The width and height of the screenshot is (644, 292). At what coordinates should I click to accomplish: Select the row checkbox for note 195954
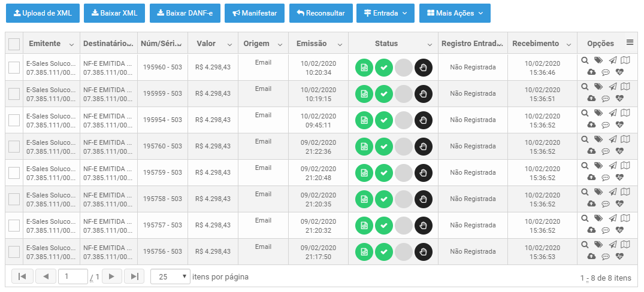[14, 120]
